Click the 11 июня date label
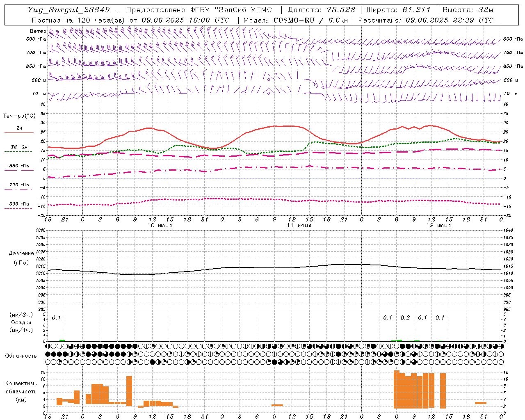The height and width of the screenshot is (420, 525). [299, 226]
